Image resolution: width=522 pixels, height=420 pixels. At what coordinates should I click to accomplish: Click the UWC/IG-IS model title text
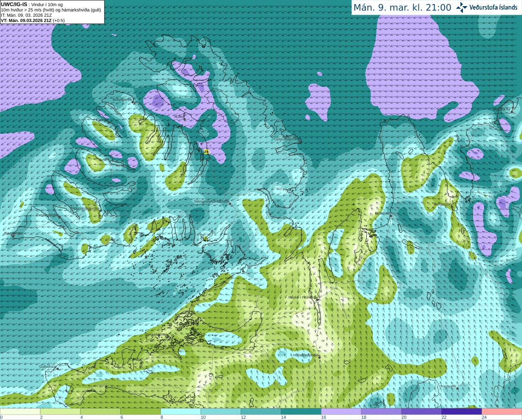14,4
